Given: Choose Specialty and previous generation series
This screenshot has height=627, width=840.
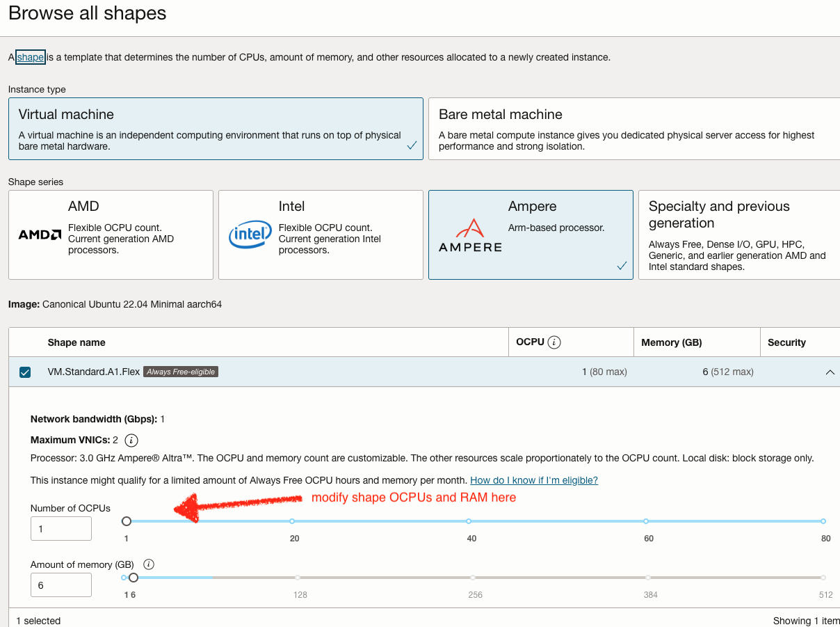Looking at the screenshot, I should coord(739,235).
